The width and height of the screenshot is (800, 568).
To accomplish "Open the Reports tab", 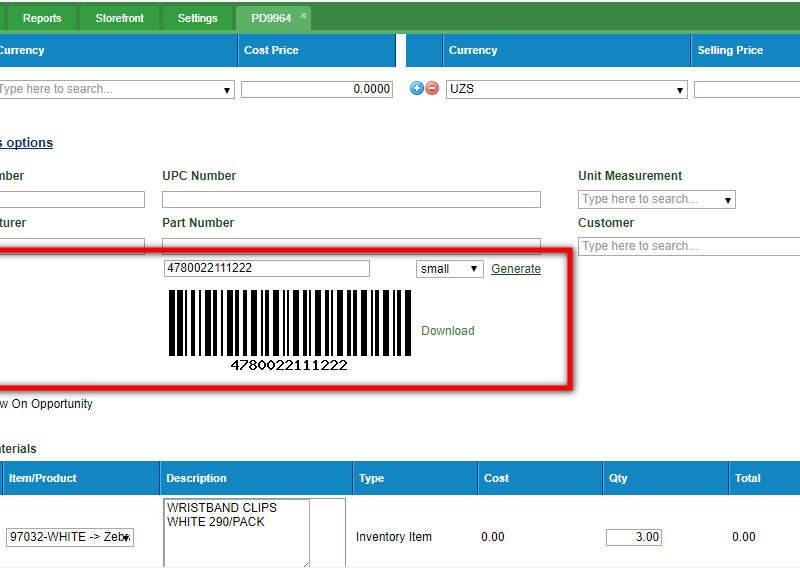I will (x=42, y=18).
